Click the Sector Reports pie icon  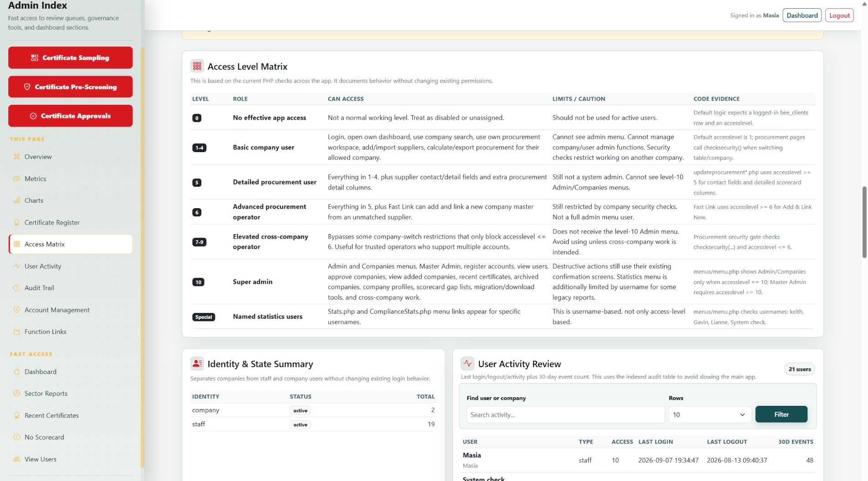pos(17,394)
